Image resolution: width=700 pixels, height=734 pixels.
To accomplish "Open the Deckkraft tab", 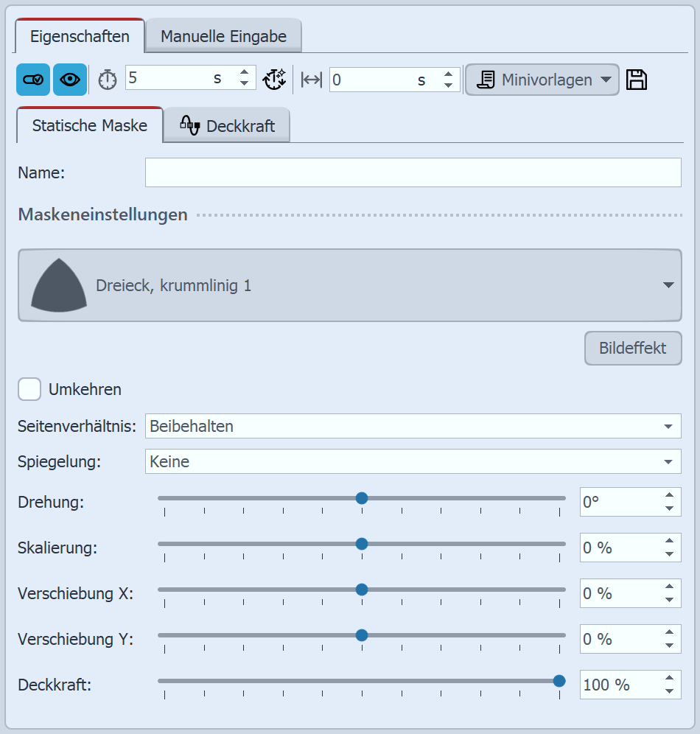I will 227,126.
